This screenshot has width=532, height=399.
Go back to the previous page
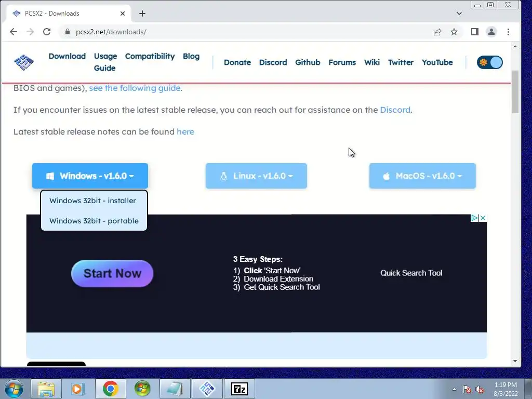pos(14,32)
